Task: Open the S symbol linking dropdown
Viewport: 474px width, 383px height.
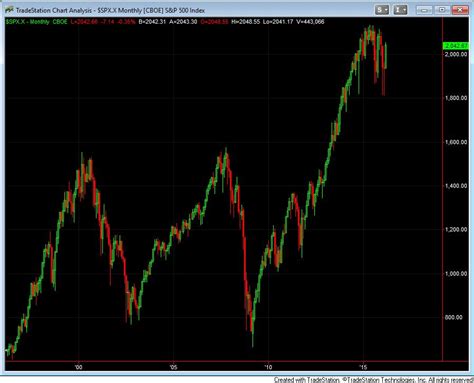Action: point(382,10)
